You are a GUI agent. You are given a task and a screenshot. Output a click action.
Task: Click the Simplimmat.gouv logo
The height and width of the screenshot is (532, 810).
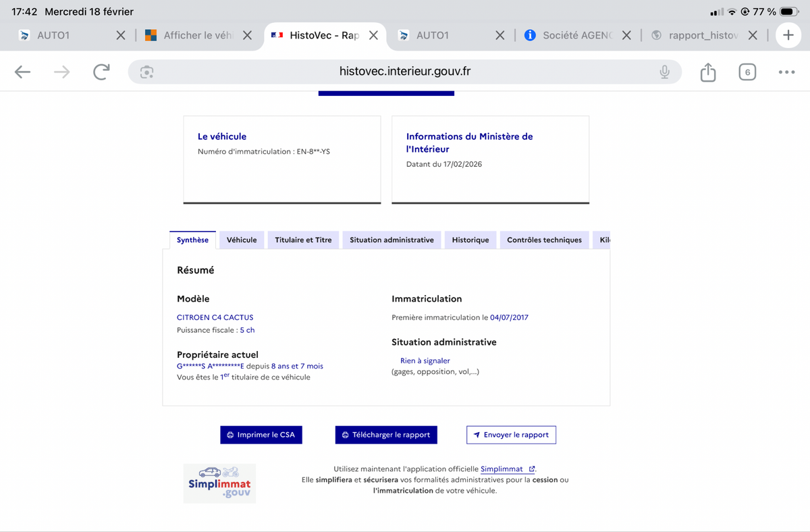219,483
